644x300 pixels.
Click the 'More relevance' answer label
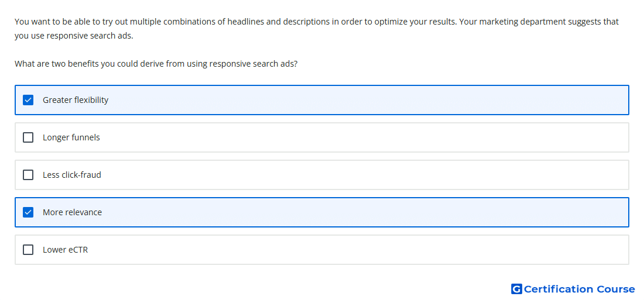(x=72, y=212)
